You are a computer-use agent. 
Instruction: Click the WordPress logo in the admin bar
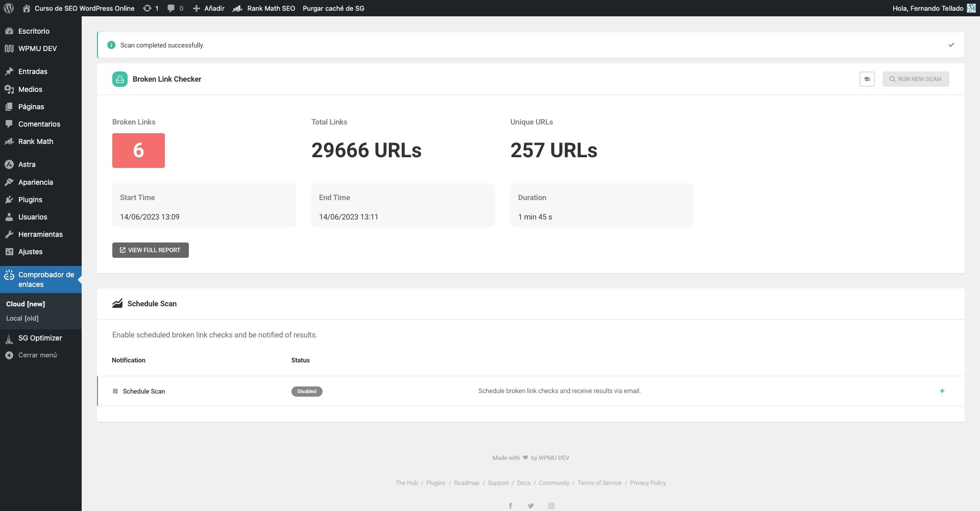coord(9,8)
